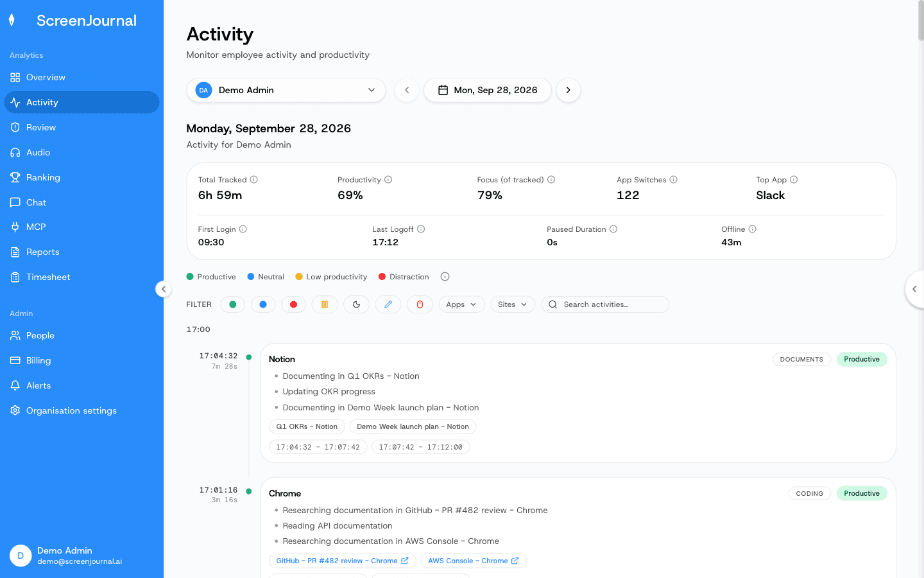Click the MCP plug icon

click(15, 227)
